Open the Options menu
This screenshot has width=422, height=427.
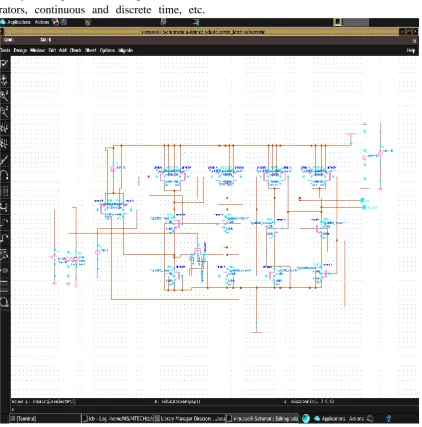[x=107, y=50]
